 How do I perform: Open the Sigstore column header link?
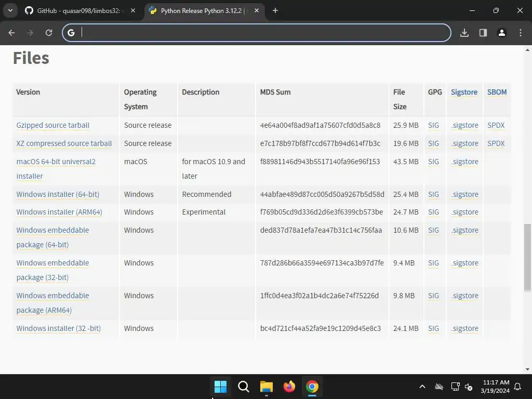[464, 92]
